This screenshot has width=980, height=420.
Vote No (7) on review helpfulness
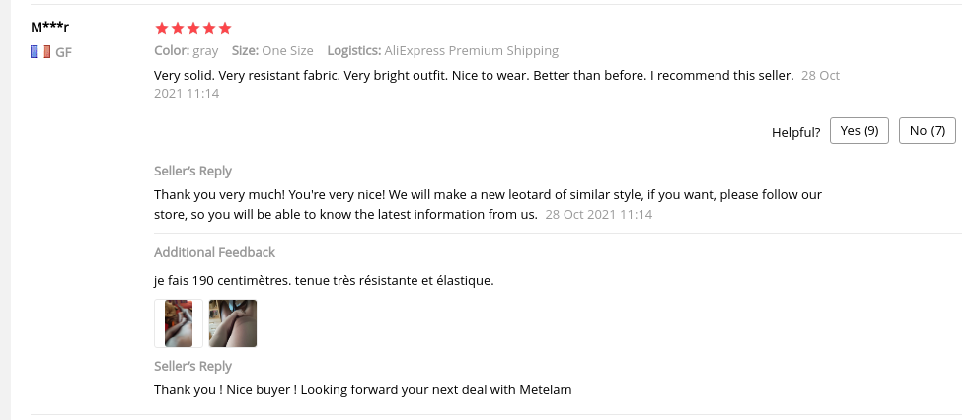coord(927,131)
